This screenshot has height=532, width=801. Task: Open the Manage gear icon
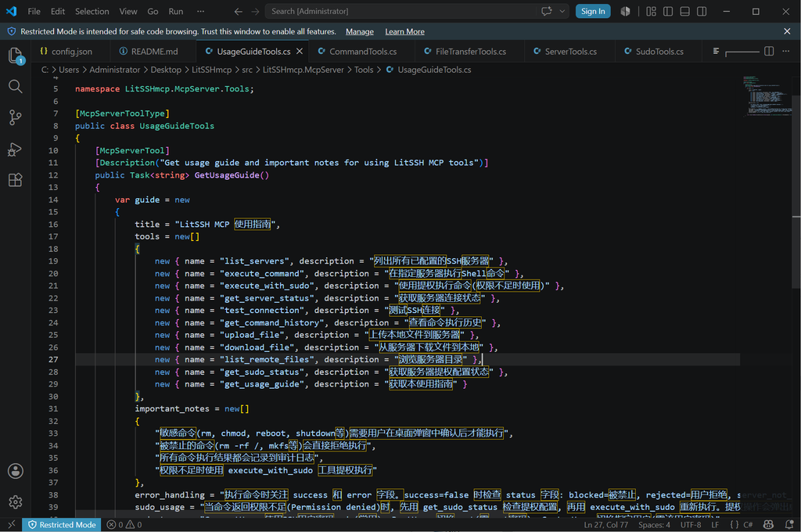pyautogui.click(x=16, y=501)
